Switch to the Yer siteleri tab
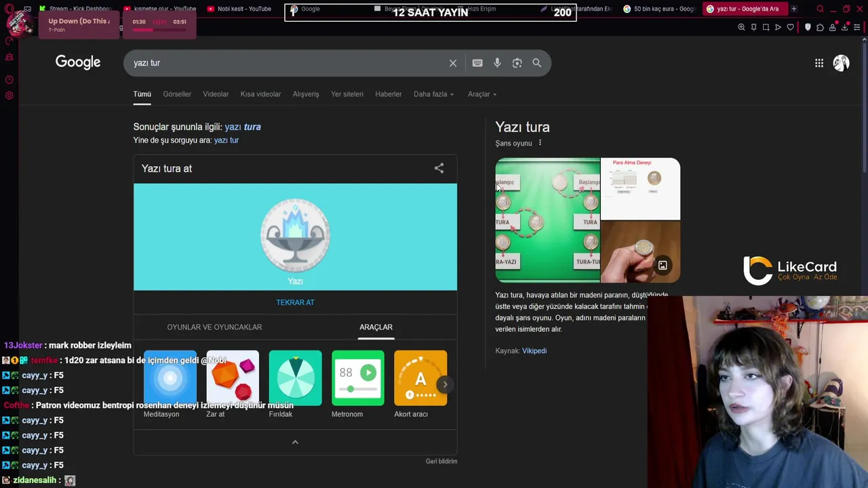This screenshot has width=868, height=488. [x=347, y=94]
